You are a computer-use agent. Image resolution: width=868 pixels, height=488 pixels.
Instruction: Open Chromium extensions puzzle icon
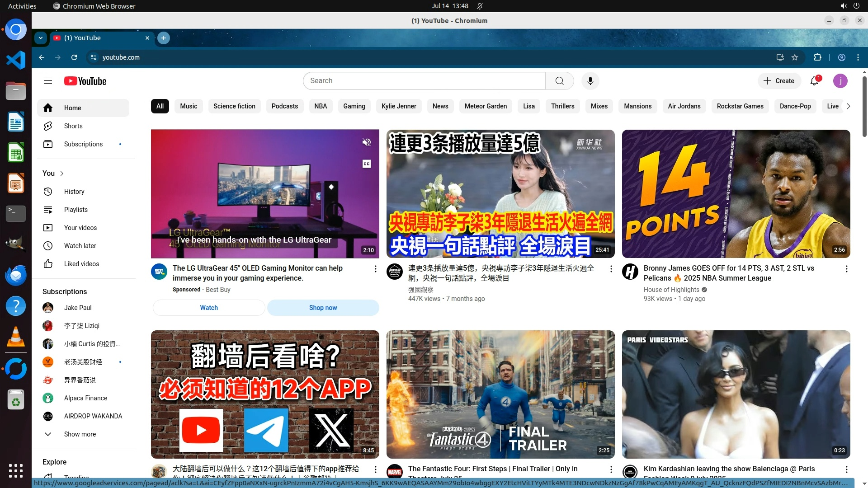817,57
